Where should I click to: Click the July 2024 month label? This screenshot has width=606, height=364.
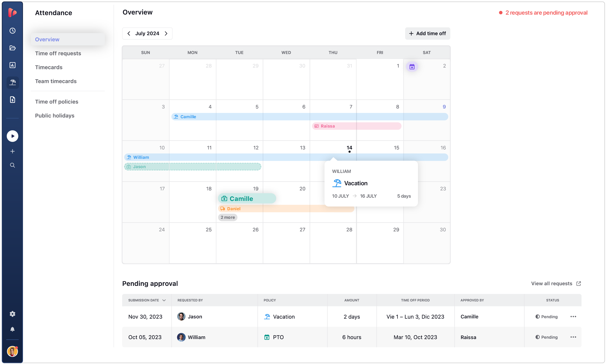pos(147,33)
